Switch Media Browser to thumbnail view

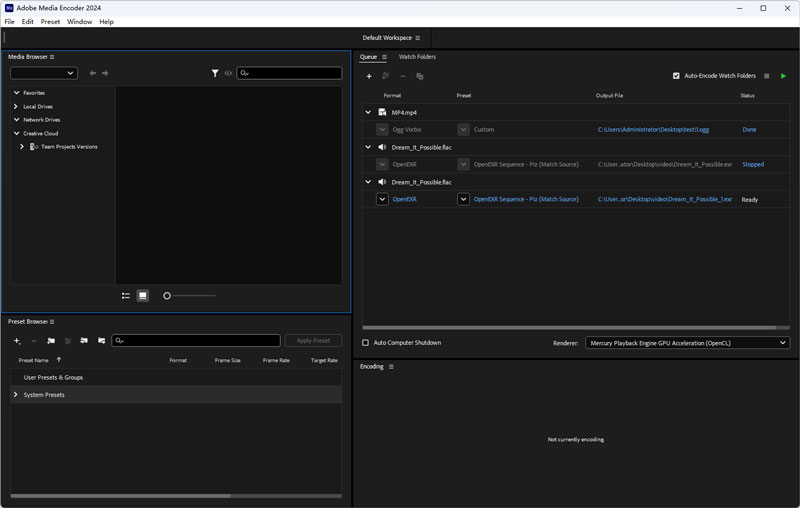(x=143, y=296)
